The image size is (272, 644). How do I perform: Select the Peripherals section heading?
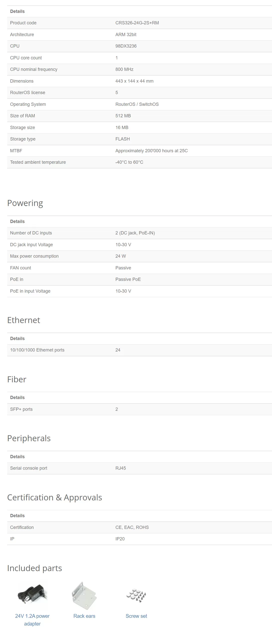[29, 438]
